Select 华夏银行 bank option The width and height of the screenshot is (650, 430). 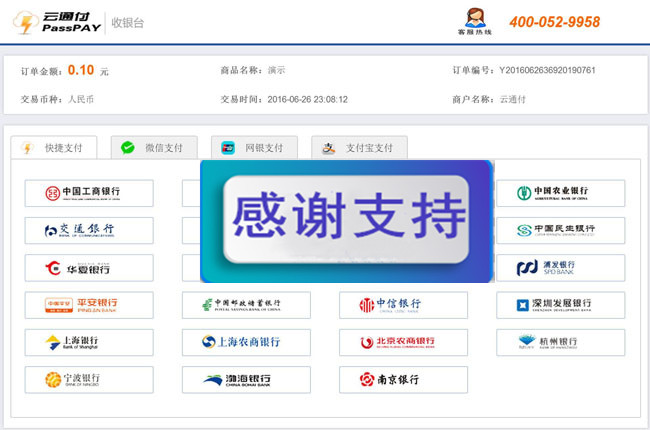pos(89,268)
